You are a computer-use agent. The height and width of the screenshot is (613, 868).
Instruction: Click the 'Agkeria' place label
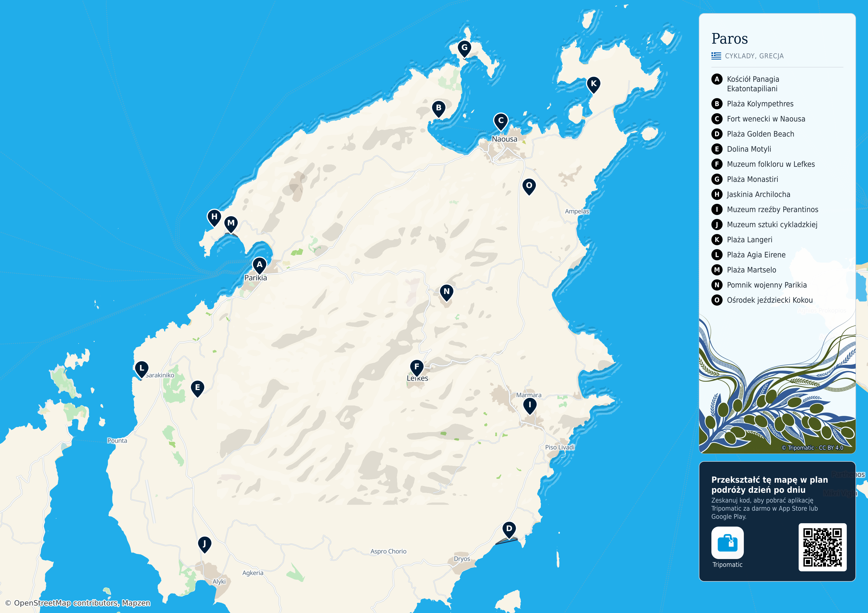coord(253,573)
